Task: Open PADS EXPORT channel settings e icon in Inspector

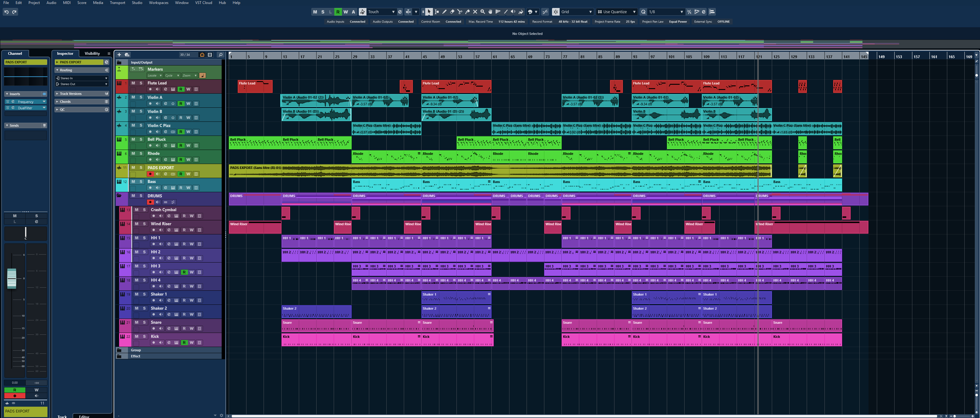Action: 107,62
